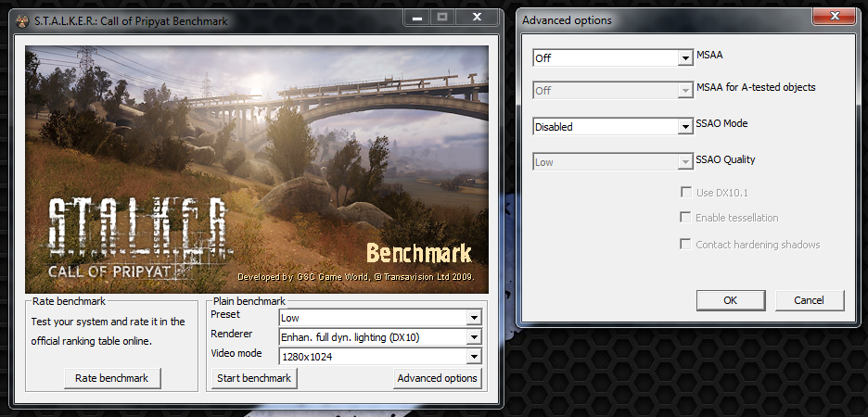
Task: Click the benchmark bridge banner image
Action: (x=257, y=170)
